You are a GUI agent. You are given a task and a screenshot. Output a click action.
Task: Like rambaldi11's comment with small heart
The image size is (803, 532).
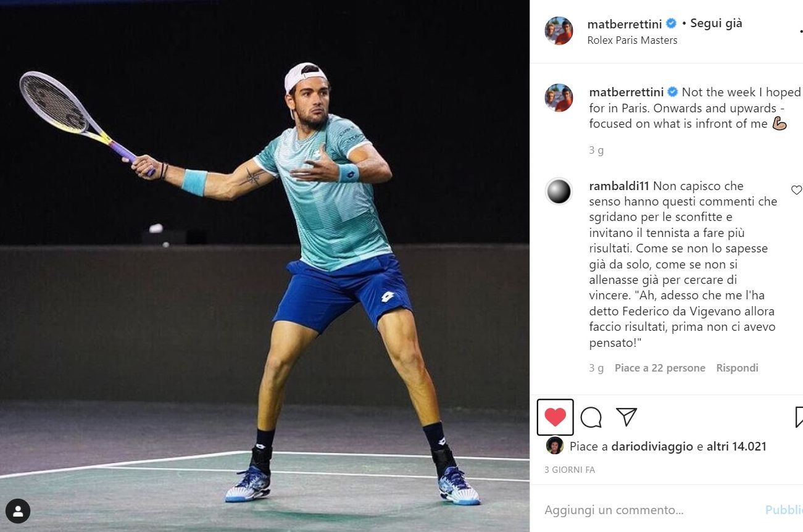click(x=796, y=190)
